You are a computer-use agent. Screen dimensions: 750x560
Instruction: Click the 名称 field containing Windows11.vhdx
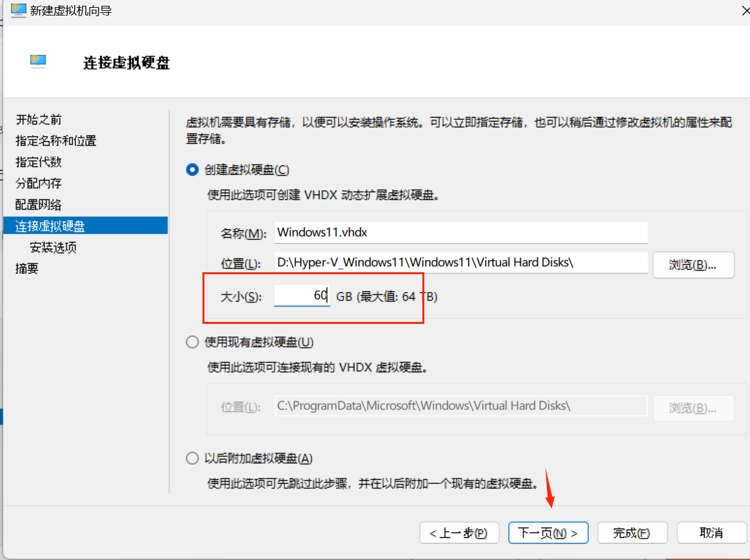pos(461,233)
